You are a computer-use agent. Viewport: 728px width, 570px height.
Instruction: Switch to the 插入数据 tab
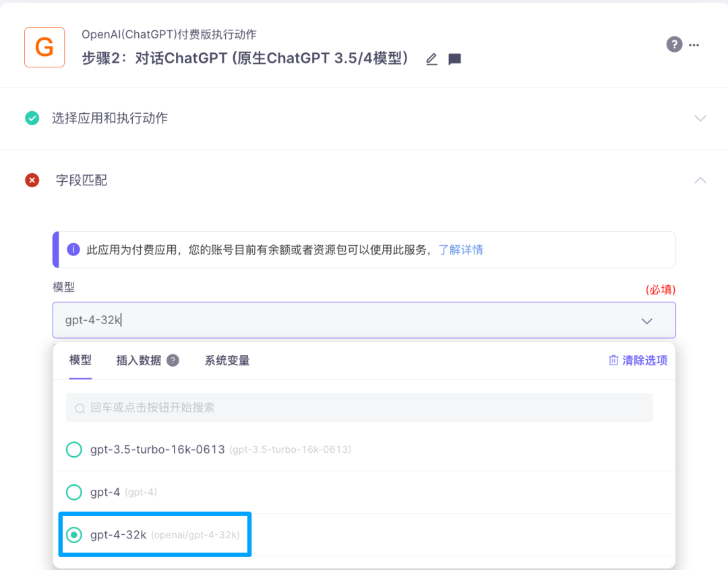coord(139,360)
